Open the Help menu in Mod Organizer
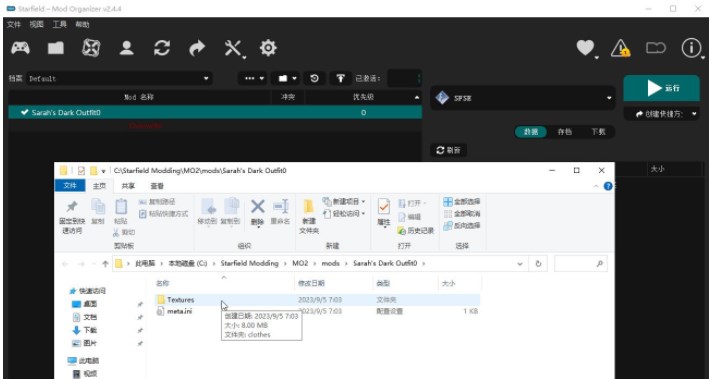This screenshot has height=379, width=711. [x=83, y=24]
